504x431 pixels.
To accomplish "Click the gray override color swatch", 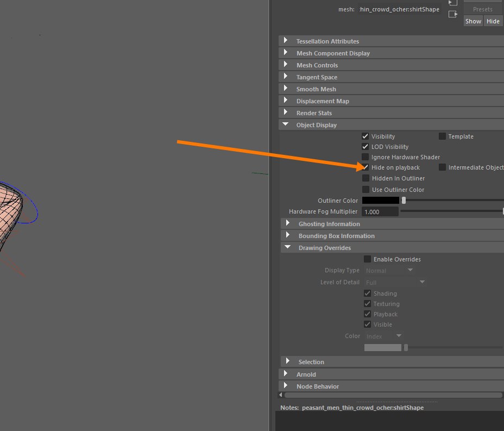I will click(x=382, y=347).
